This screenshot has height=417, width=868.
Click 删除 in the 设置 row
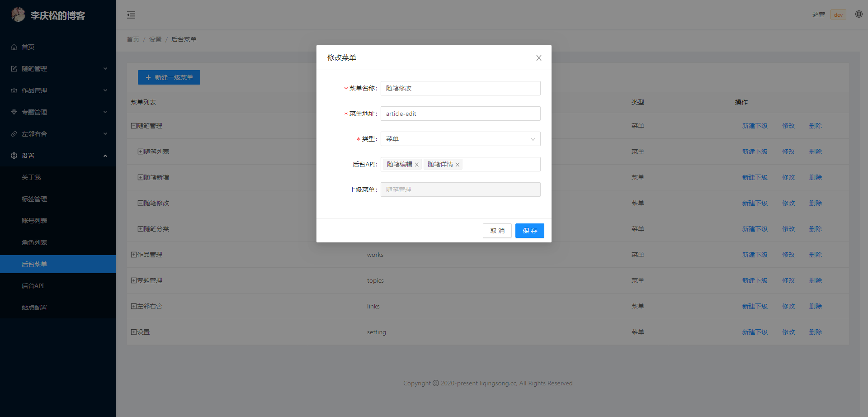pos(816,332)
